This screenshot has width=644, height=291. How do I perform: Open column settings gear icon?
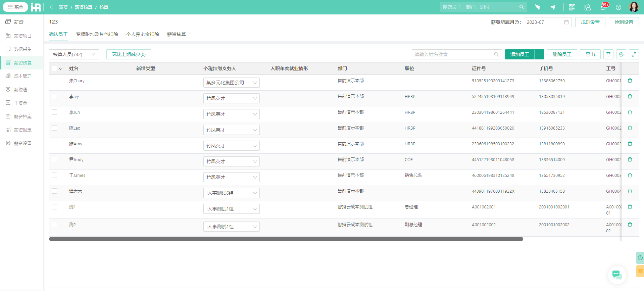621,54
